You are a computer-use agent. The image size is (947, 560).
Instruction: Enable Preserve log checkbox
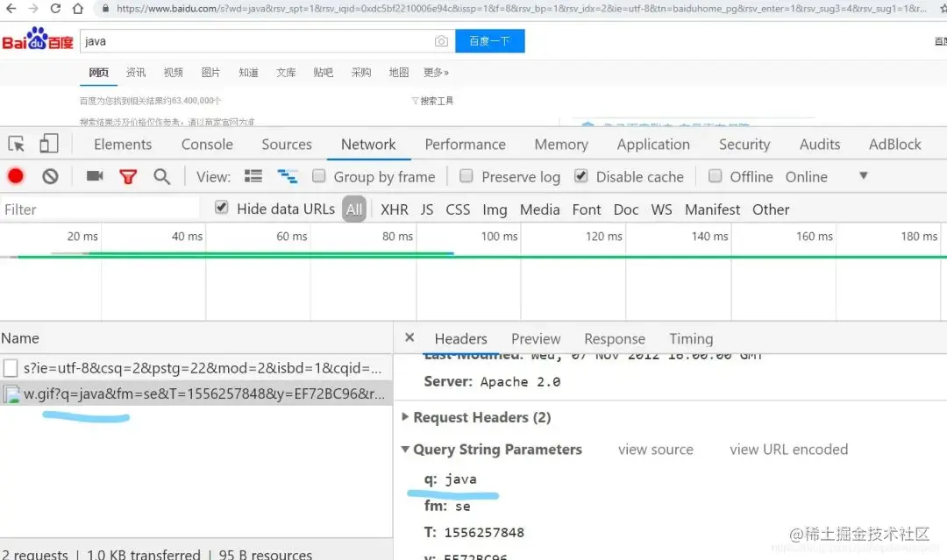click(x=466, y=175)
